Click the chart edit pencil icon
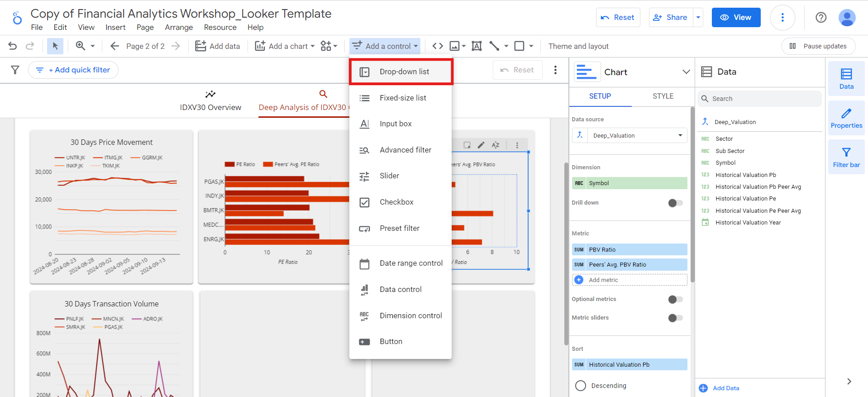The width and height of the screenshot is (868, 397). pyautogui.click(x=481, y=145)
